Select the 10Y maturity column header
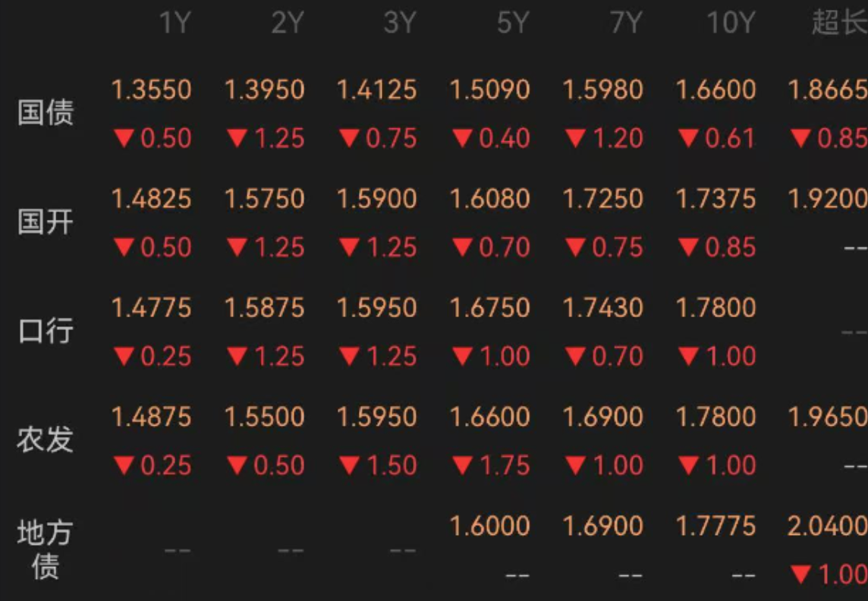The image size is (868, 601). point(731,24)
